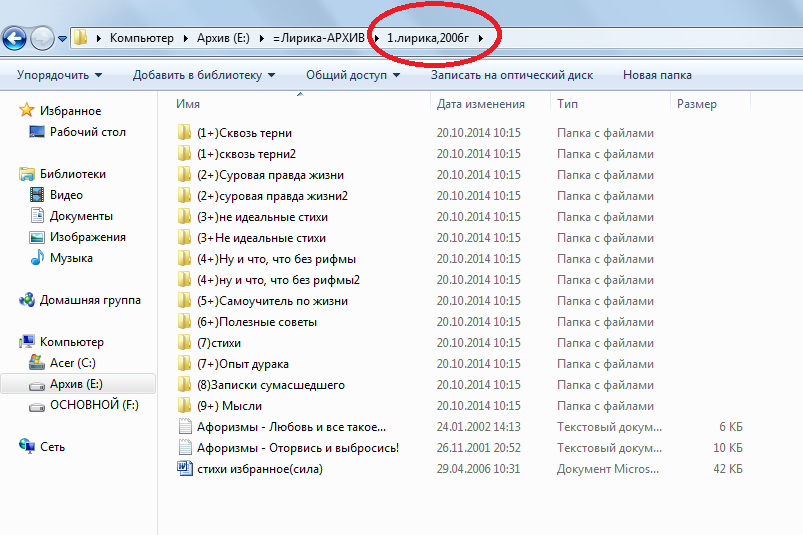Open the recent locations dropdown arrow

point(63,39)
